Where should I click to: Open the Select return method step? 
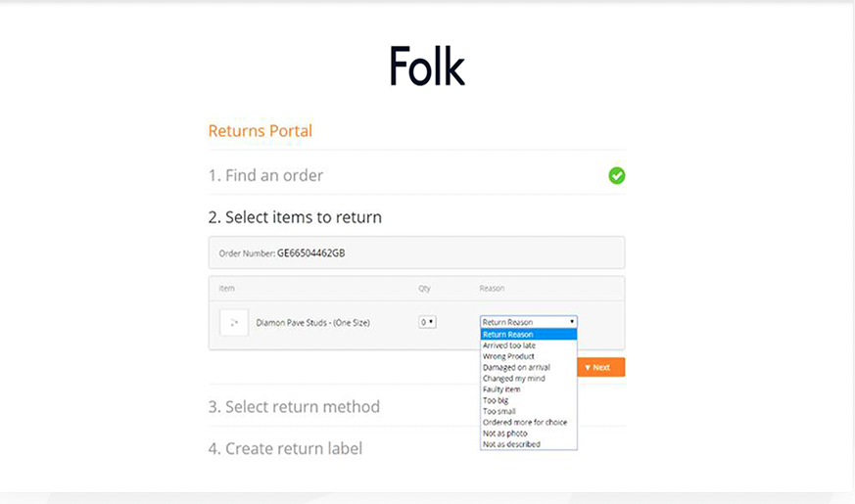tap(294, 406)
